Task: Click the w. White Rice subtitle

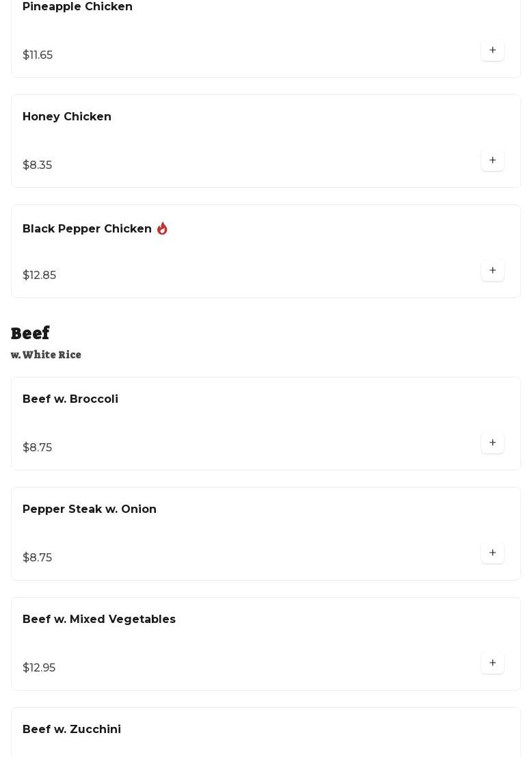Action: pyautogui.click(x=46, y=355)
